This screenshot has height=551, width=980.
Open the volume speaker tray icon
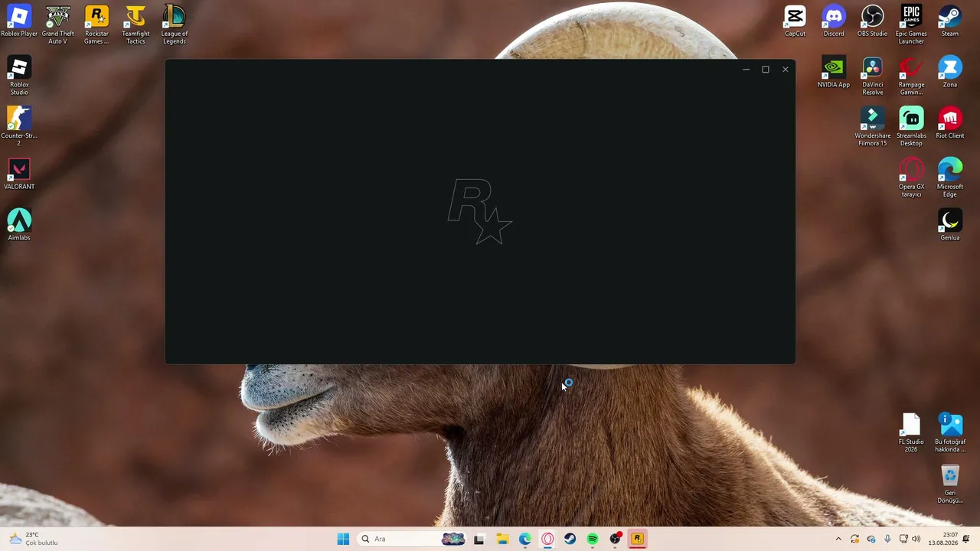(916, 539)
